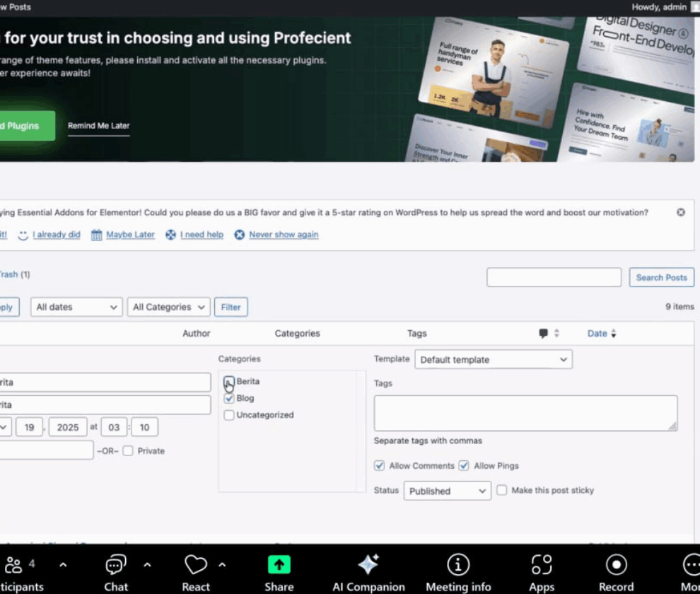Image resolution: width=700 pixels, height=594 pixels.
Task: Dismiss the Essential Addons notice
Action: pos(681,212)
